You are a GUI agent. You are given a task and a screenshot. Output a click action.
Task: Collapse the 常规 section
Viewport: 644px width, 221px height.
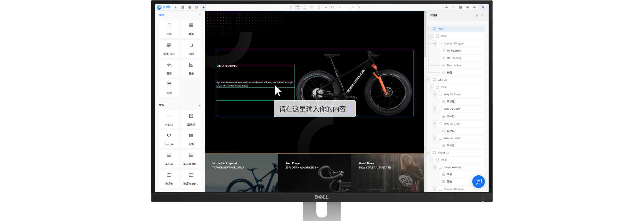coord(200,105)
